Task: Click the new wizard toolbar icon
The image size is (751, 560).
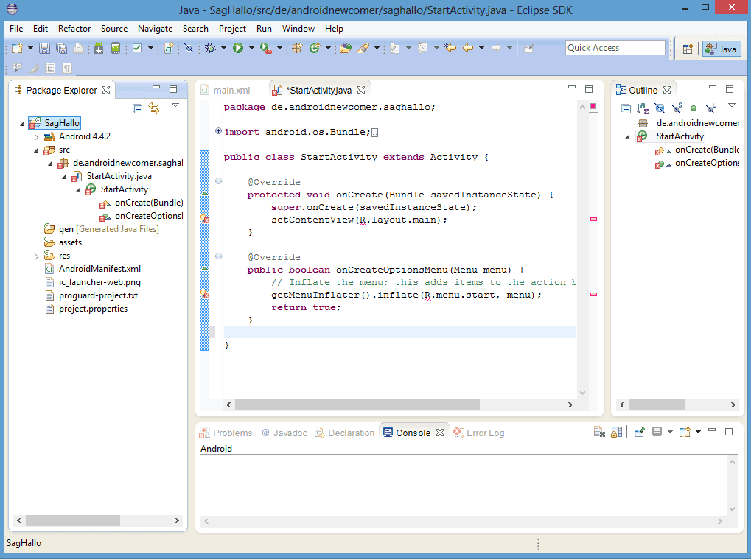Action: click(x=17, y=48)
